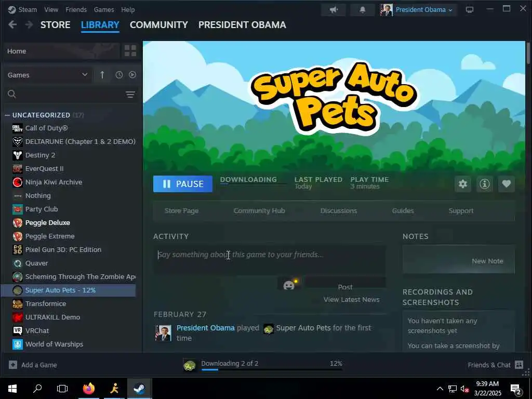Click the download progress bar

pos(272,369)
